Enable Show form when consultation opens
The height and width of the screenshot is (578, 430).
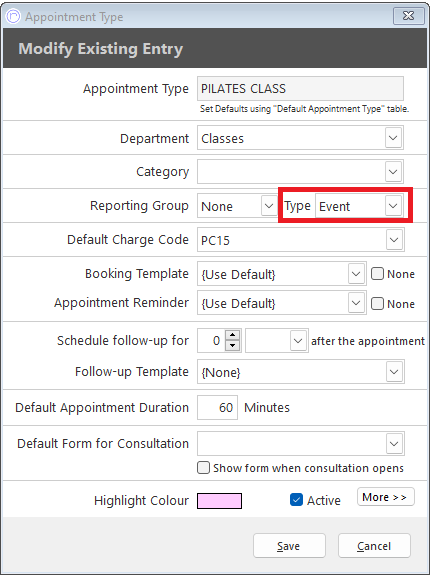[x=203, y=468]
